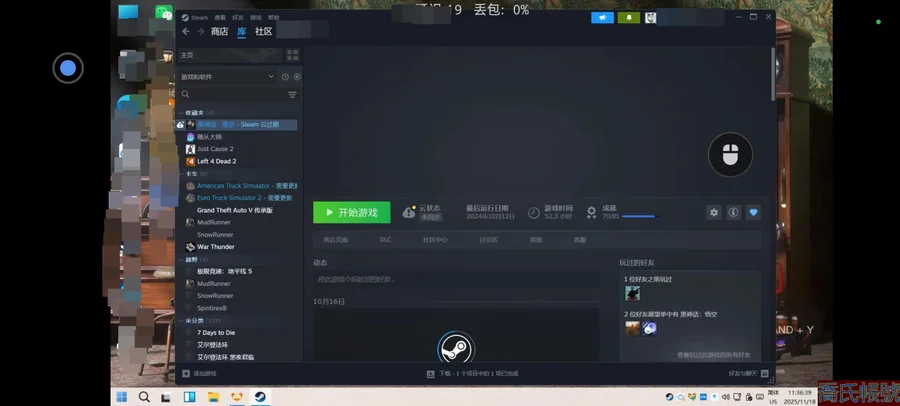Open the DLC link
The width and height of the screenshot is (900, 406).
tap(385, 240)
